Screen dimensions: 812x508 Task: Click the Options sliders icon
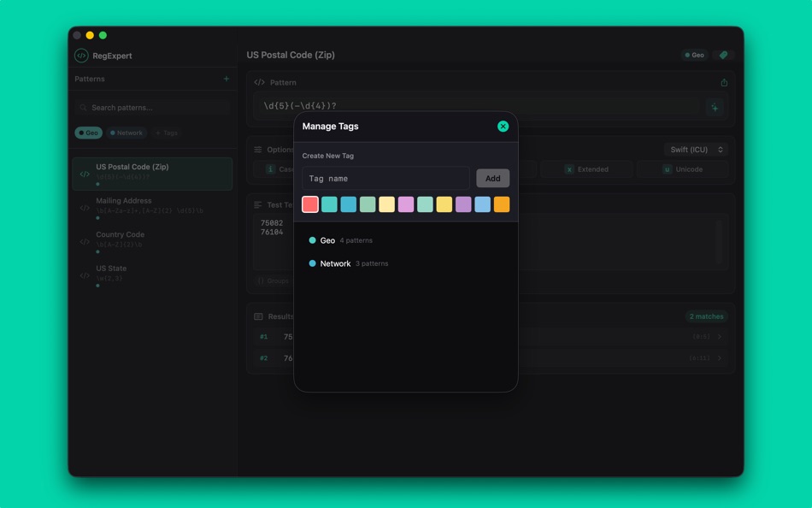(x=258, y=150)
